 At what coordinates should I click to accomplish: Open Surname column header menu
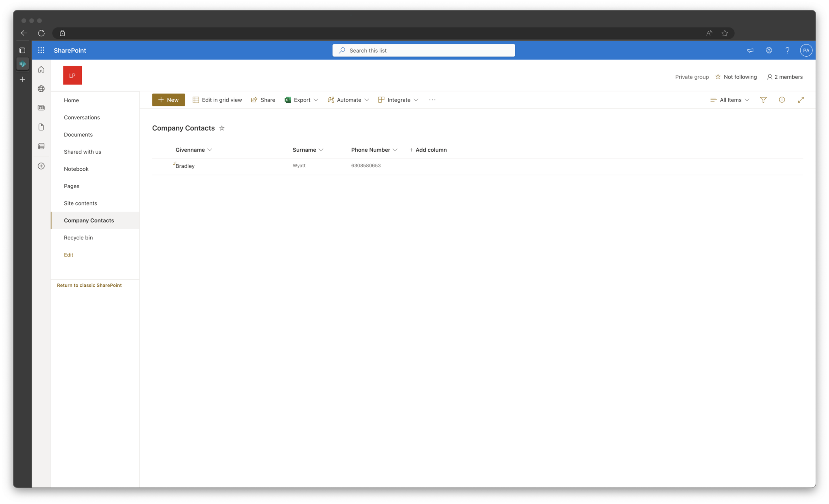coord(308,150)
